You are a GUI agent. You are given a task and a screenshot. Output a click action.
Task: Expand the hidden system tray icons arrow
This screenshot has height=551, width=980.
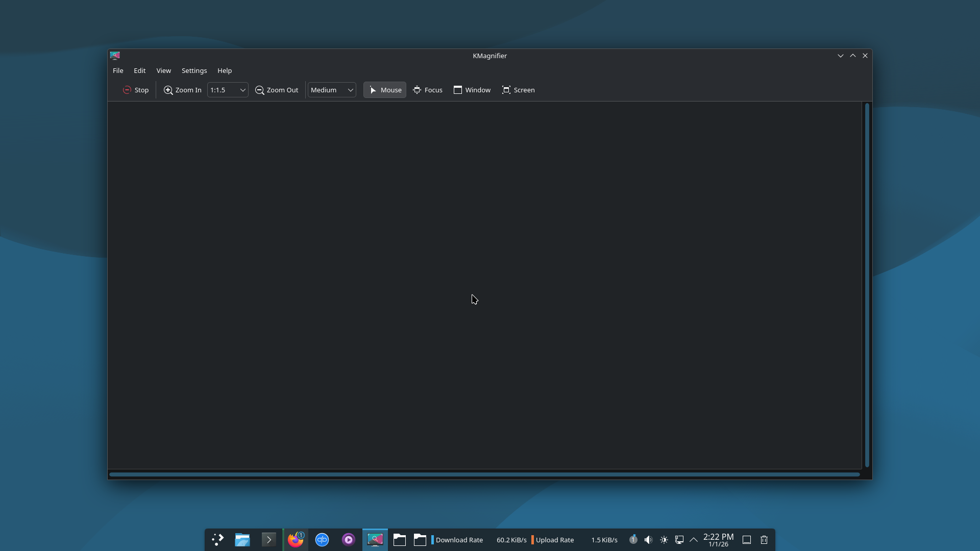694,540
